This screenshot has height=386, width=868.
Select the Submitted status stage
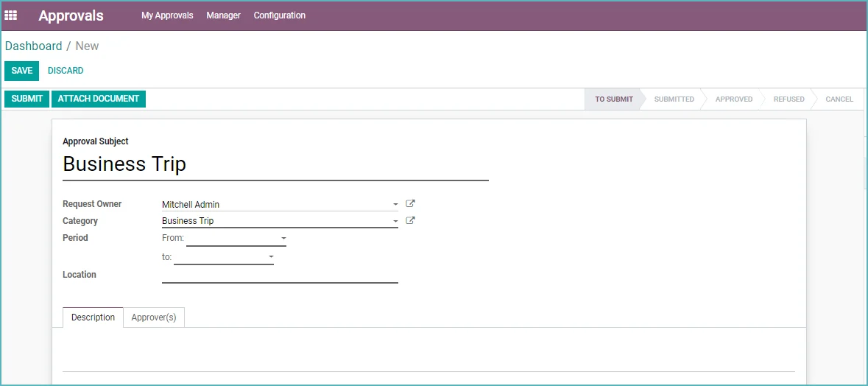pyautogui.click(x=674, y=99)
